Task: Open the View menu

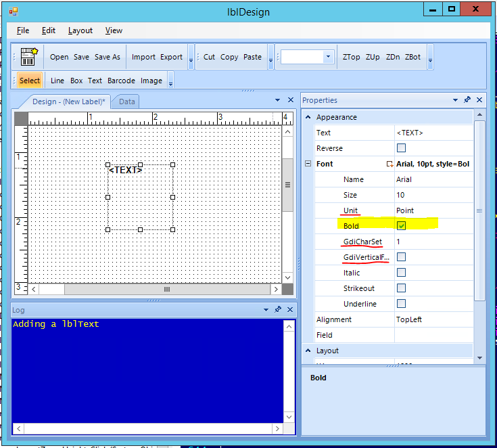Action: click(x=114, y=30)
